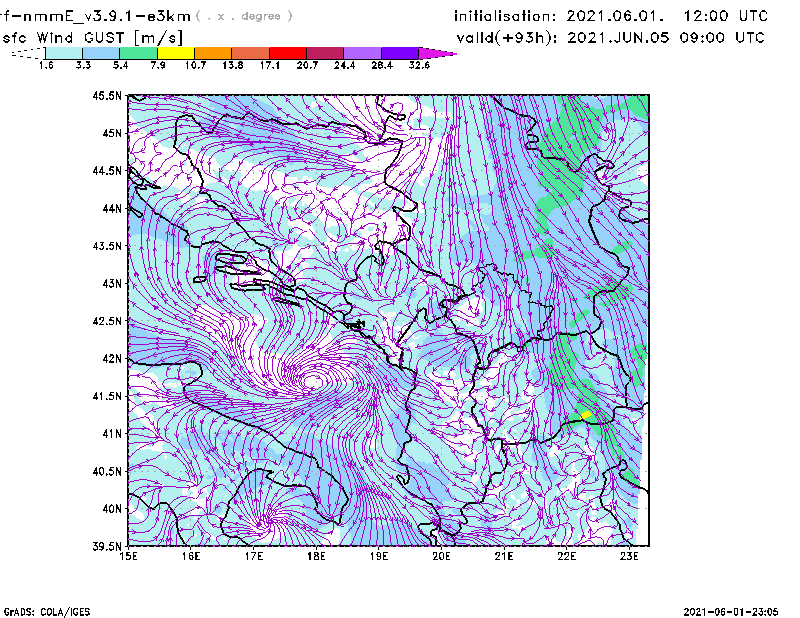Click the 5.4 legend value
The height and width of the screenshot is (618, 800).
[x=120, y=65]
